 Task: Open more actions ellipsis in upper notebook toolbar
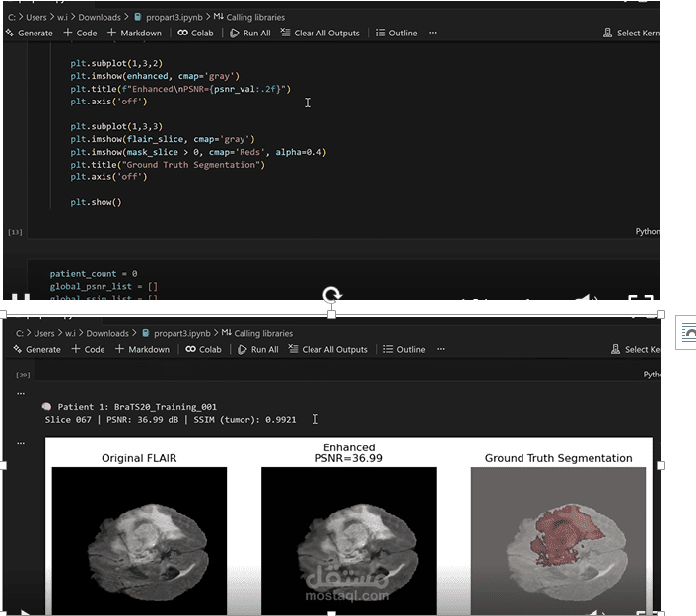433,33
